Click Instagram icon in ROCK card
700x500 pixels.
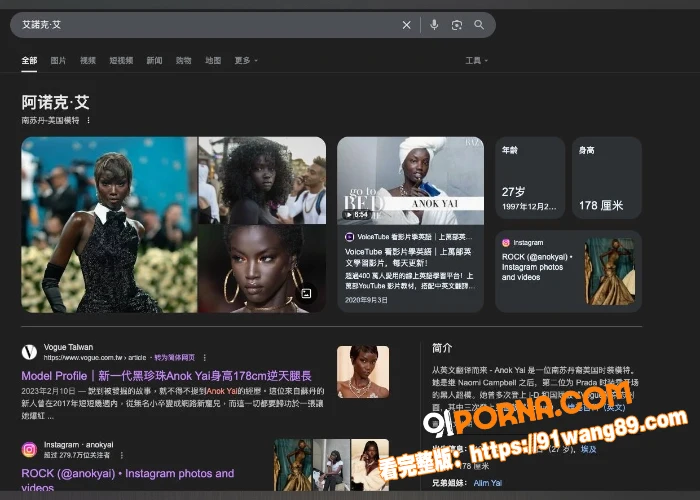pyautogui.click(x=506, y=242)
